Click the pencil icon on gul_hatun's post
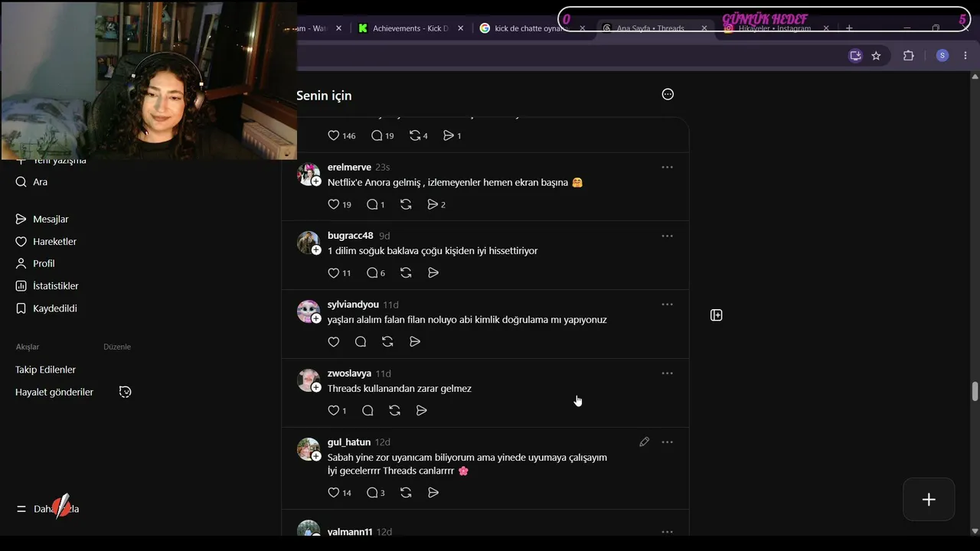Image resolution: width=980 pixels, height=551 pixels. pos(645,442)
